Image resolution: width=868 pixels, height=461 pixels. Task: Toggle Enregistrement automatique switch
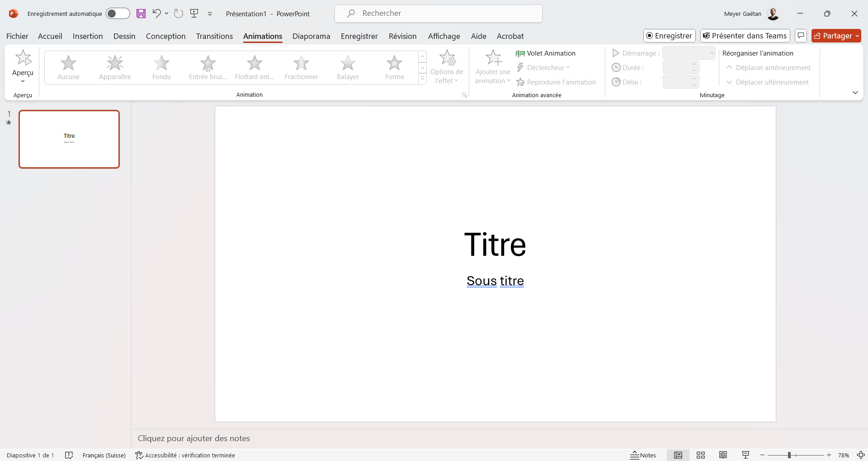tap(118, 14)
